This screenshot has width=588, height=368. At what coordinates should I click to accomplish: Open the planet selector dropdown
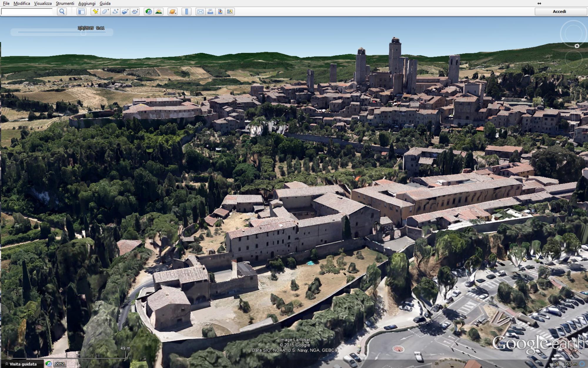pos(173,11)
